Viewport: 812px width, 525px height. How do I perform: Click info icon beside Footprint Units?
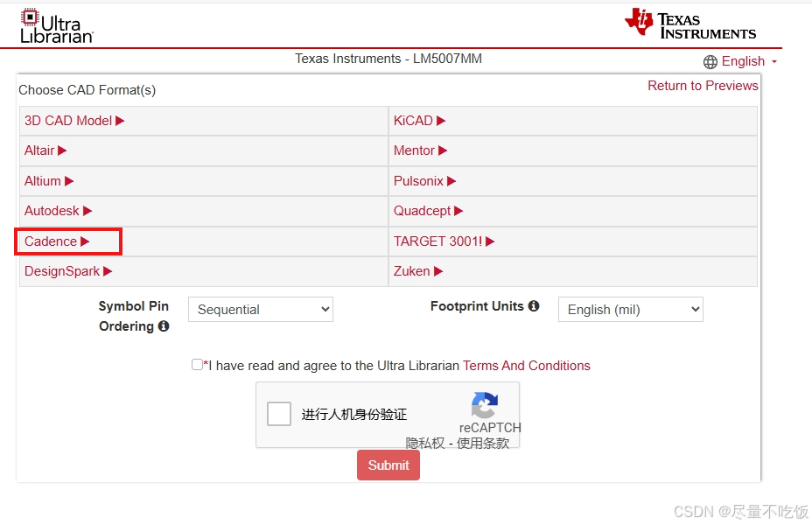click(534, 306)
